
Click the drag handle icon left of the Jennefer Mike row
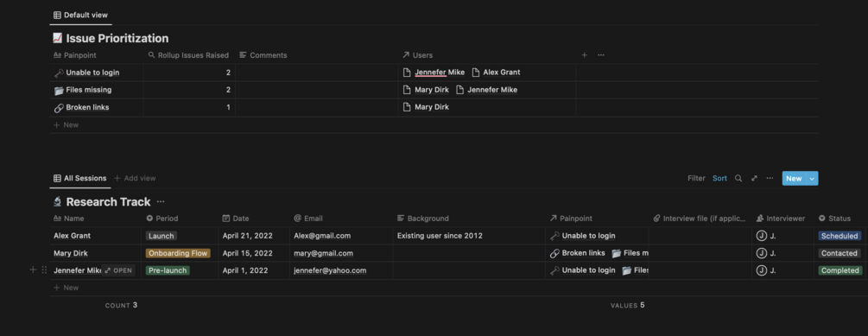(44, 270)
